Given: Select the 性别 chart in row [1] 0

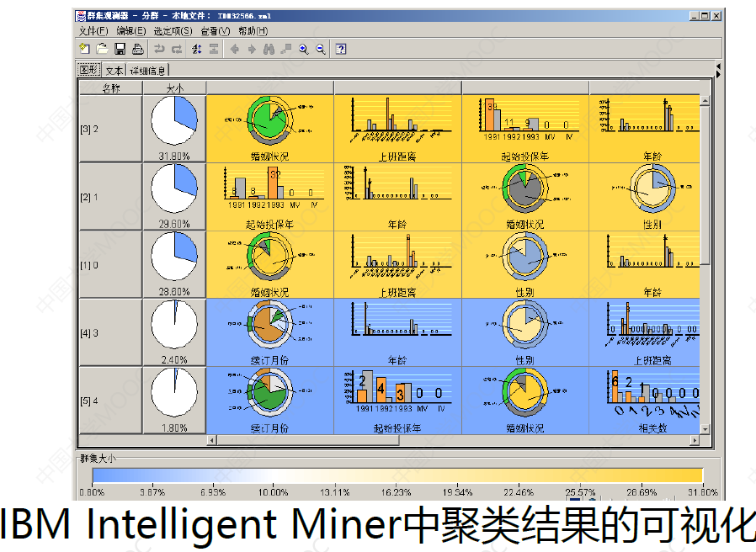Looking at the screenshot, I should 525,265.
